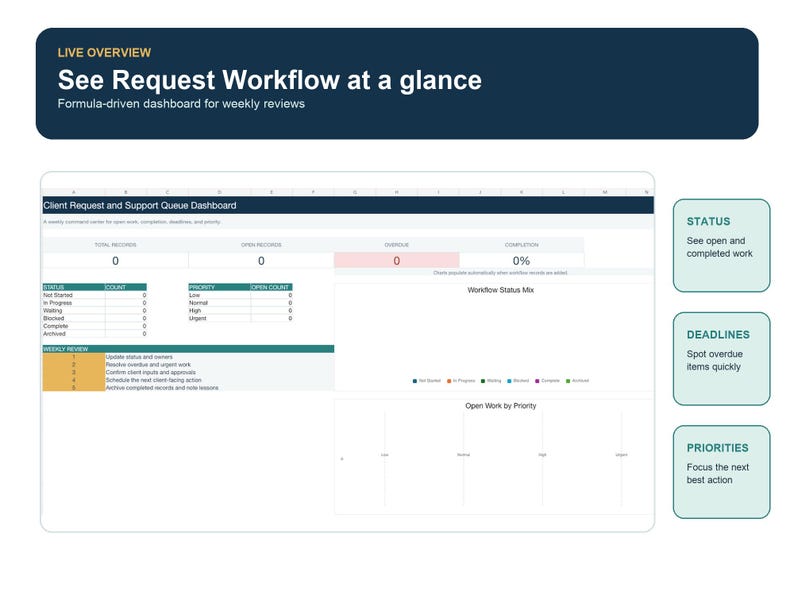Click the 'Complete' purple legend swatch

click(537, 381)
